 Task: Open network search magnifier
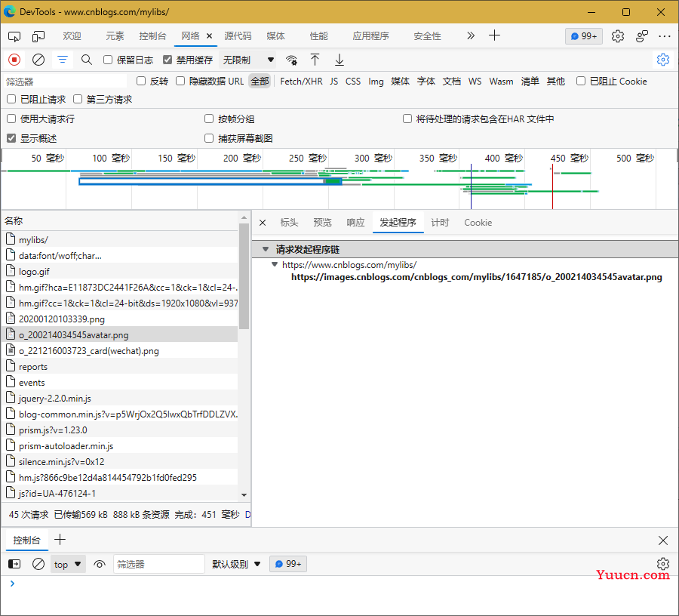click(x=87, y=60)
